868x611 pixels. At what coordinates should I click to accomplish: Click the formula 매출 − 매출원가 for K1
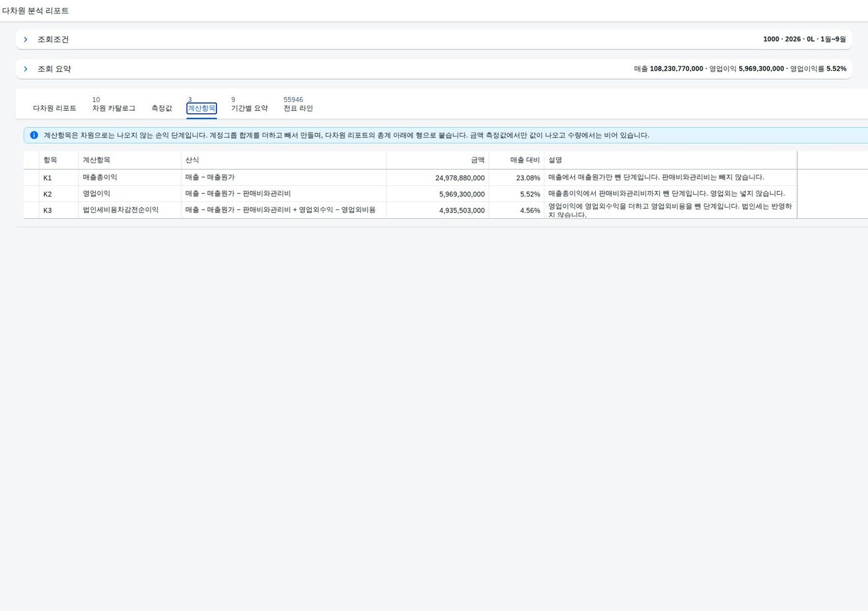210,177
